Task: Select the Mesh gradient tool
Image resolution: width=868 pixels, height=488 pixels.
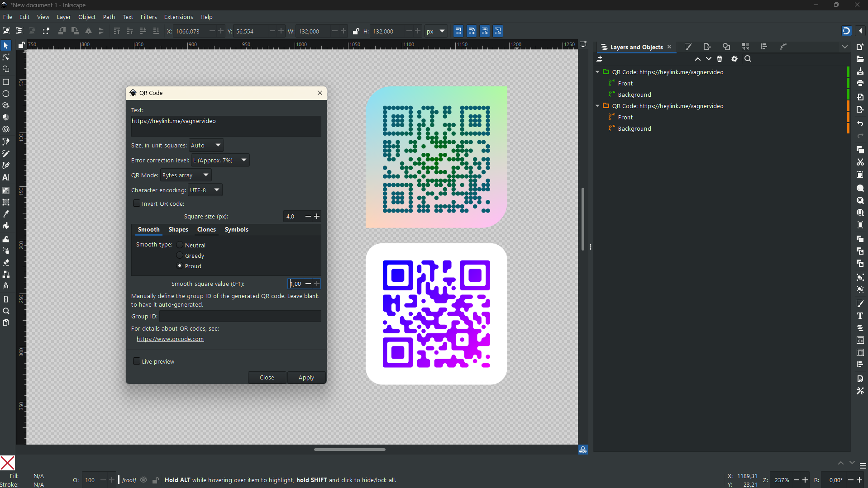Action: tap(6, 202)
